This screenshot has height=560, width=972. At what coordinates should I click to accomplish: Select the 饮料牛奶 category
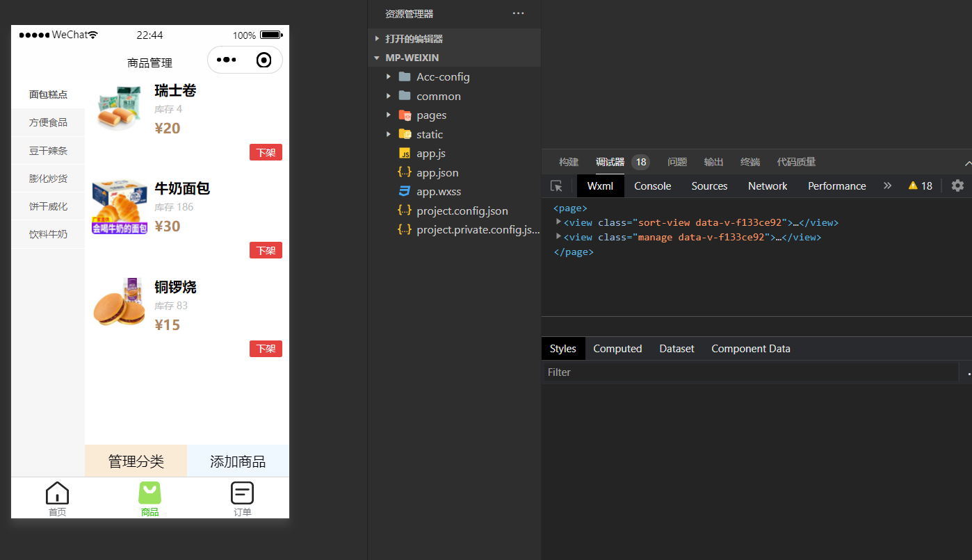(x=48, y=234)
